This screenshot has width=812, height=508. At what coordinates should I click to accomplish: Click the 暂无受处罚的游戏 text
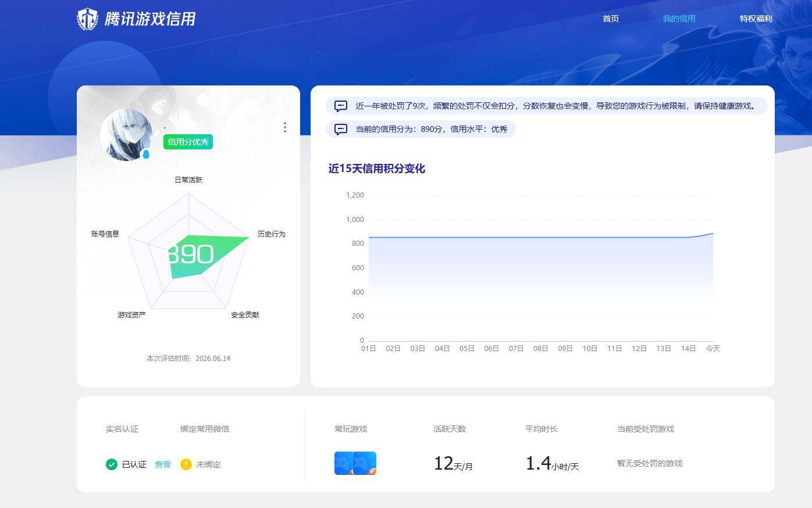(x=650, y=463)
